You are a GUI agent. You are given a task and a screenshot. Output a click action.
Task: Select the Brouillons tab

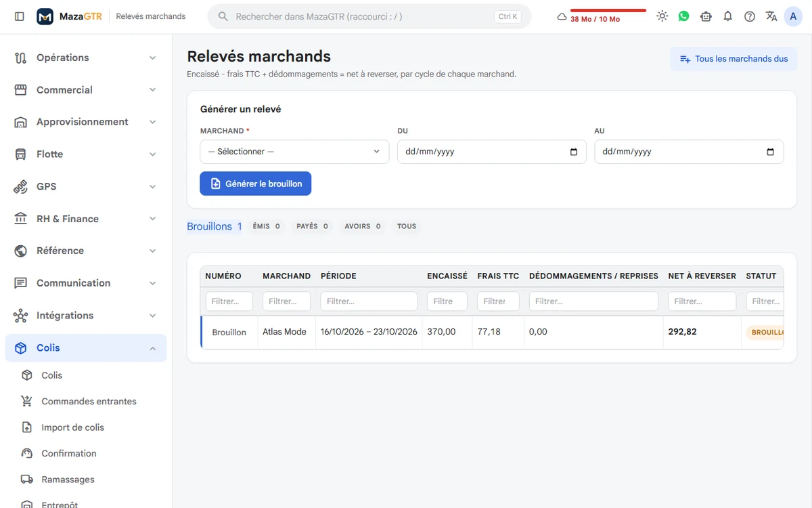(x=215, y=226)
